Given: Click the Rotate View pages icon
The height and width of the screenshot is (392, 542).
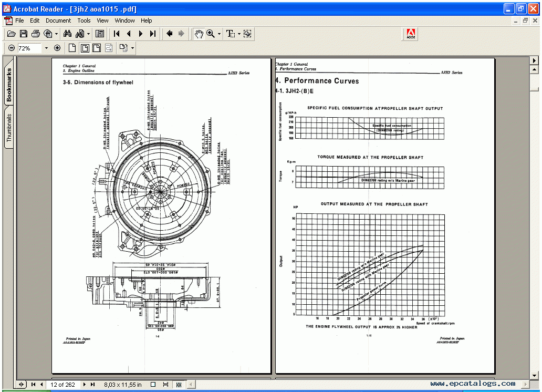Looking at the screenshot, I should coord(124,48).
